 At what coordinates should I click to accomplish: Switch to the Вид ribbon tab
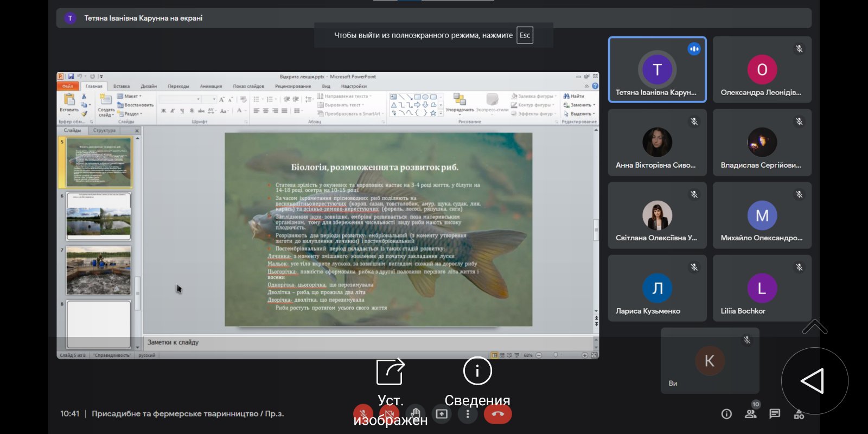(x=326, y=86)
